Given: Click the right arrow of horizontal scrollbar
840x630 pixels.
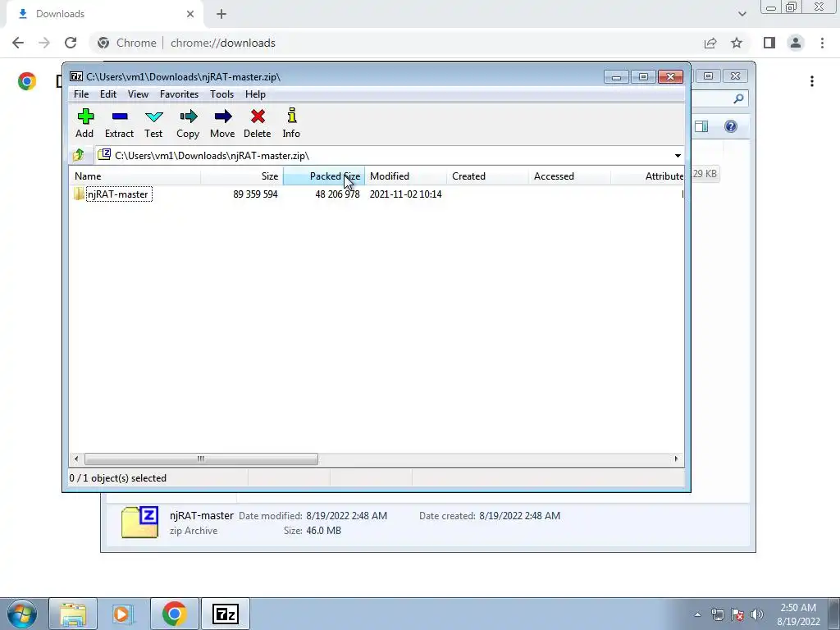Looking at the screenshot, I should pos(676,459).
